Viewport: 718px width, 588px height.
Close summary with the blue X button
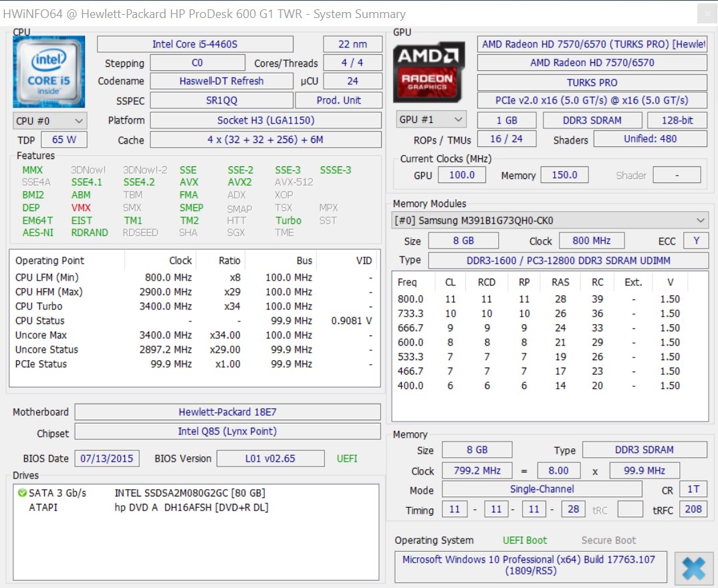(x=694, y=569)
